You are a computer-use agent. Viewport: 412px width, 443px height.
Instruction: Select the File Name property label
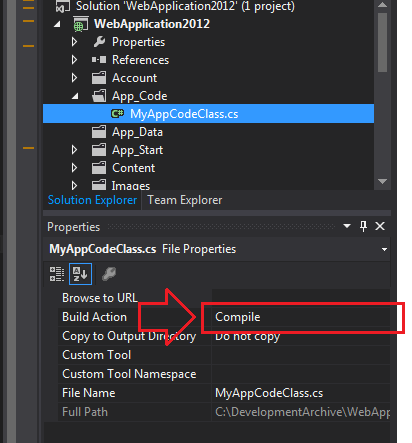click(89, 393)
